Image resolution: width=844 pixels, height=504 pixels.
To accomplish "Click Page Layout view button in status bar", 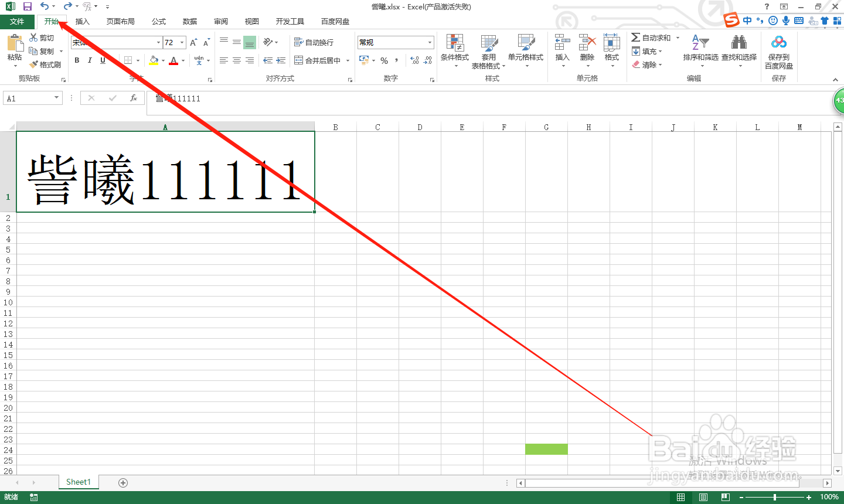I will 703,497.
